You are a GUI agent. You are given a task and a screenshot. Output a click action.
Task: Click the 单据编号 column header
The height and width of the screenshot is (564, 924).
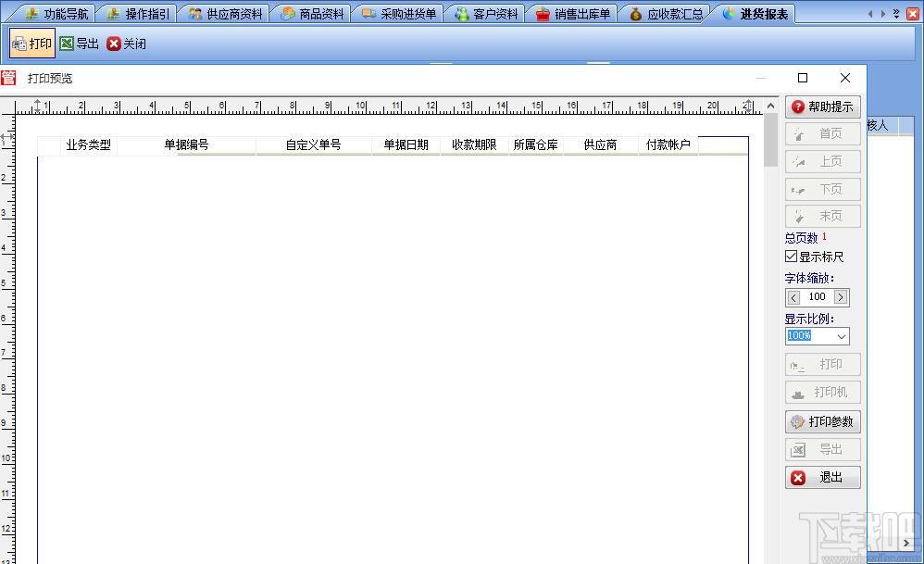pyautogui.click(x=186, y=145)
